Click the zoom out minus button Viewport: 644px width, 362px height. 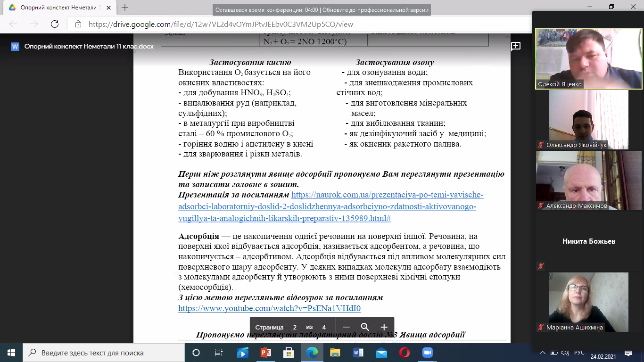[346, 327]
